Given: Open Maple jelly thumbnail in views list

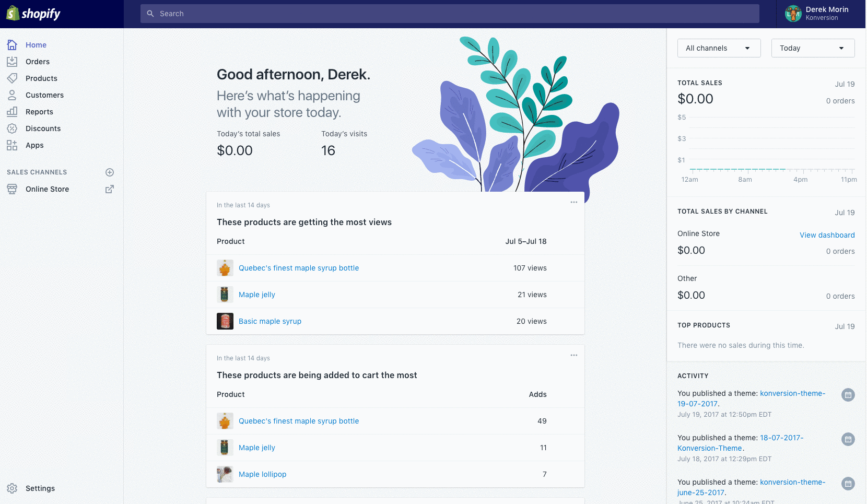Looking at the screenshot, I should [x=225, y=295].
